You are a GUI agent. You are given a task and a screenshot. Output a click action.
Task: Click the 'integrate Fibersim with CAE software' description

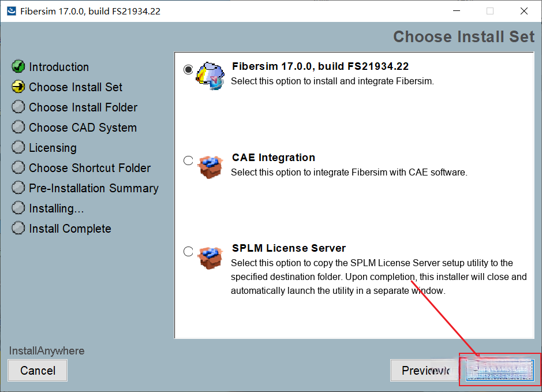(349, 172)
